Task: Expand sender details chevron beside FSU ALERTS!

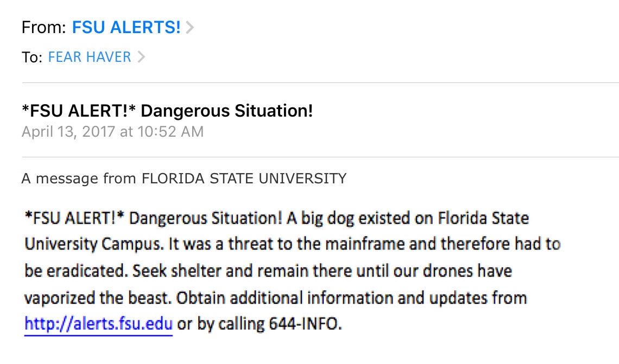Action: (x=190, y=27)
